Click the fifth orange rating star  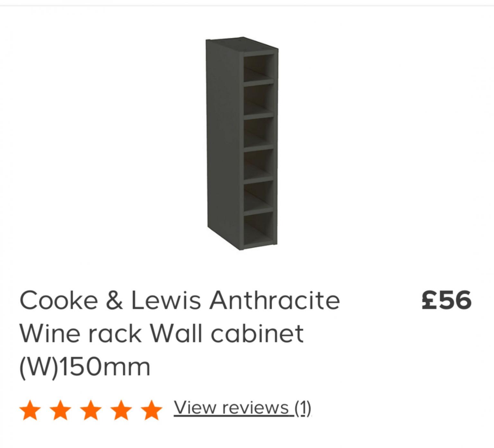pos(151,410)
